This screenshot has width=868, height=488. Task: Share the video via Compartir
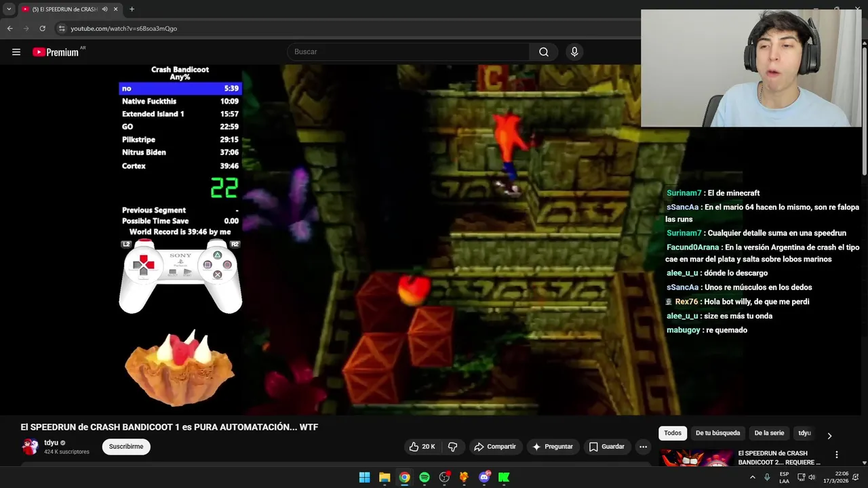point(495,447)
